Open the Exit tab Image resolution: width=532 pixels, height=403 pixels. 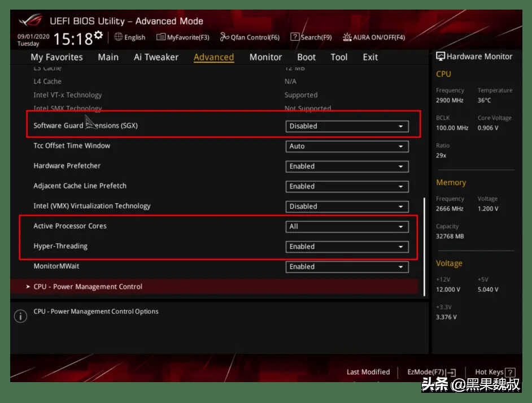coord(370,57)
